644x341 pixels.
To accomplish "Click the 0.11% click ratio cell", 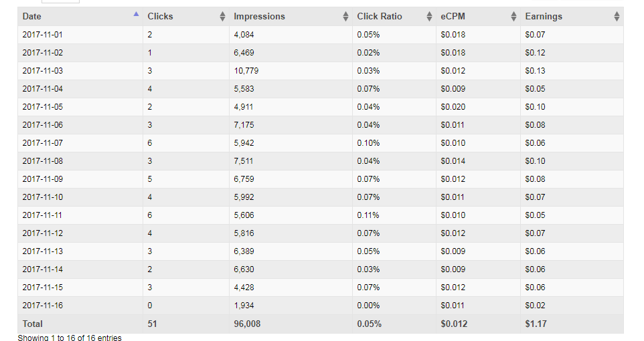I will [x=368, y=215].
